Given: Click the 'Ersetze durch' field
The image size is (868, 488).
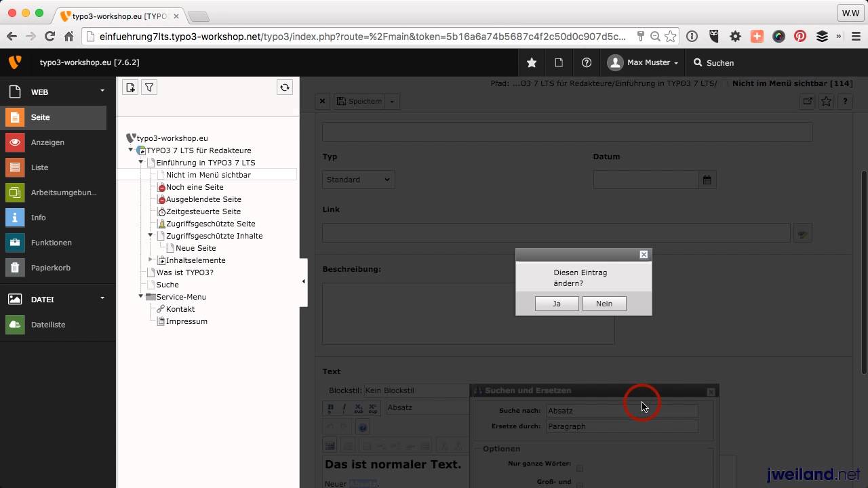Looking at the screenshot, I should click(622, 426).
